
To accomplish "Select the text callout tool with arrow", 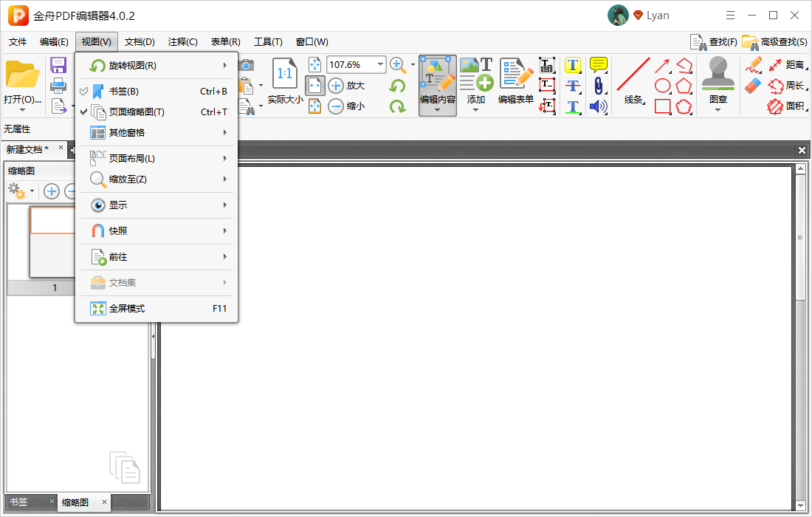I will point(547,106).
